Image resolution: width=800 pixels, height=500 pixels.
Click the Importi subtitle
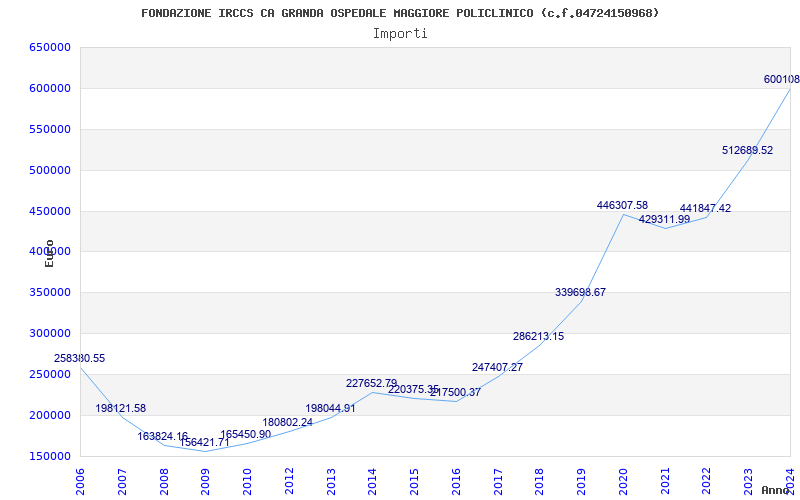click(x=400, y=34)
